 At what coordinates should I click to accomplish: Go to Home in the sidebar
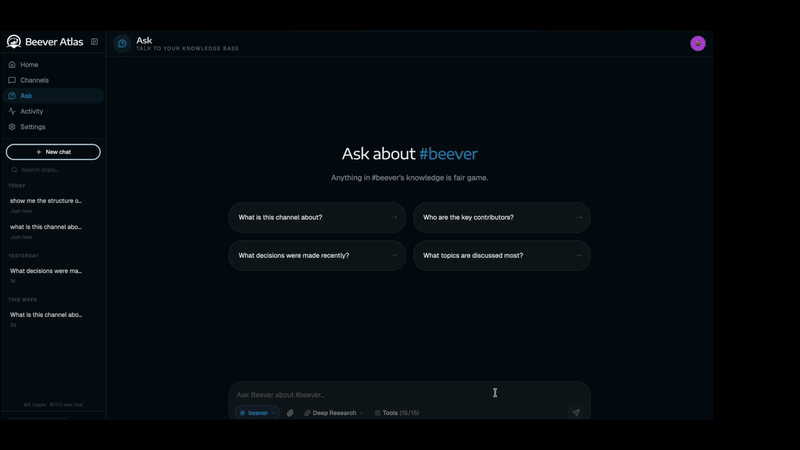[53, 65]
